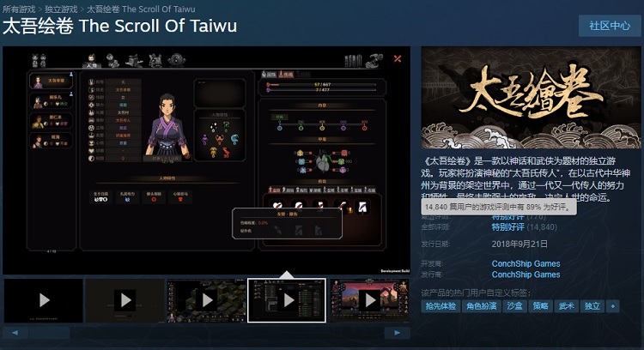Viewport: 644px width, 350px height.
Task: Play the third video with isometric village map
Action: coord(207,300)
